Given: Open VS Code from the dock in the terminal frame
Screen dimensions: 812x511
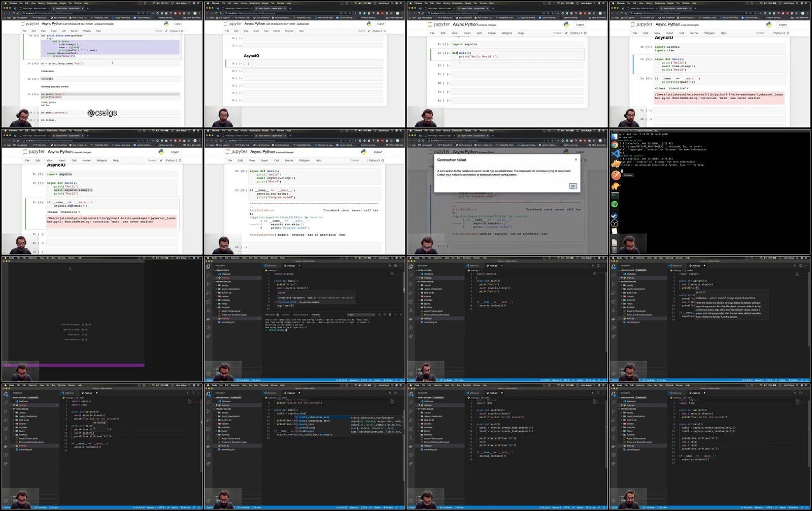Looking at the screenshot, I should 616,153.
